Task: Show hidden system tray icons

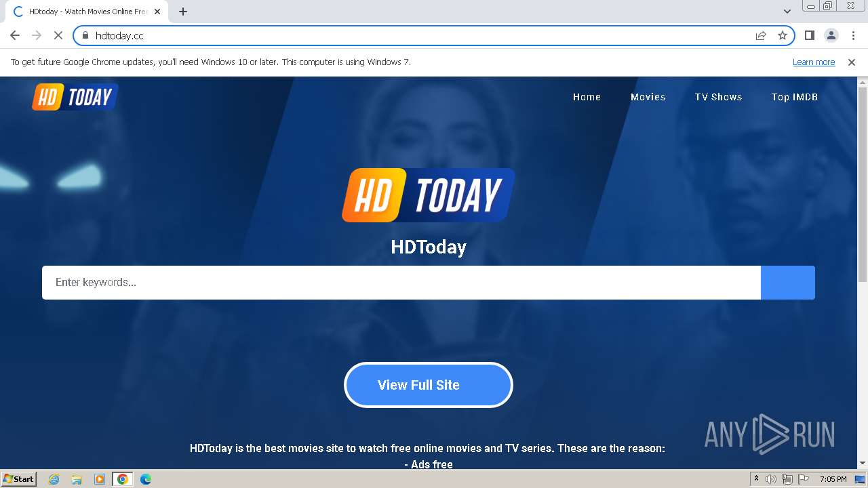Action: pos(756,479)
